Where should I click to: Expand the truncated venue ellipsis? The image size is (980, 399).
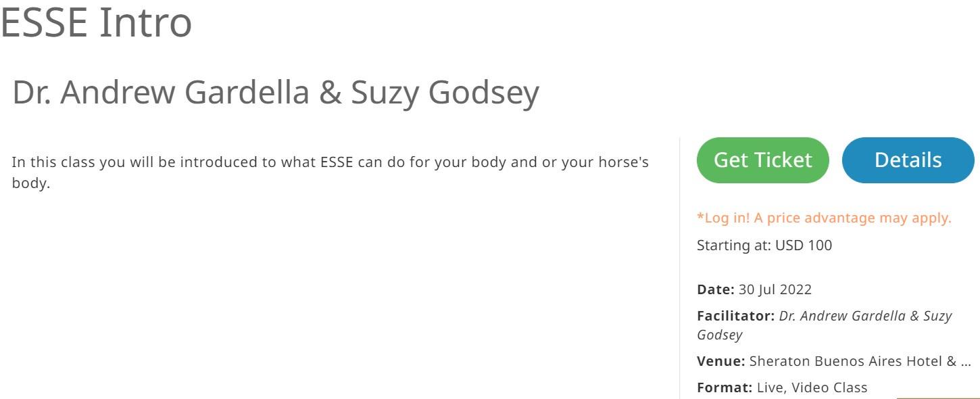click(x=965, y=362)
